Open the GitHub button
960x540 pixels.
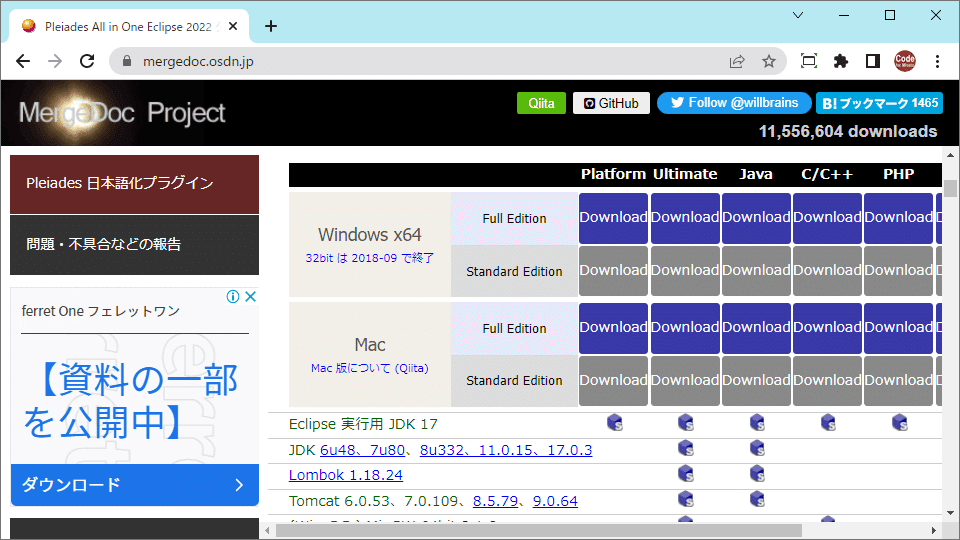(611, 103)
